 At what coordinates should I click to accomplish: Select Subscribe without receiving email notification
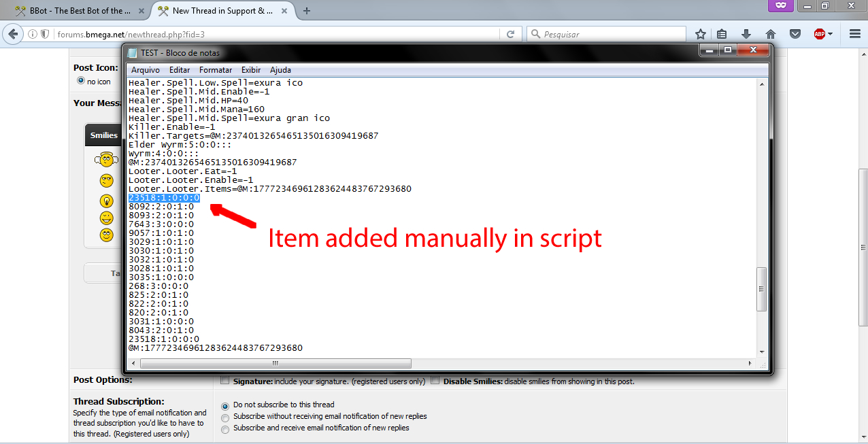[226, 417]
